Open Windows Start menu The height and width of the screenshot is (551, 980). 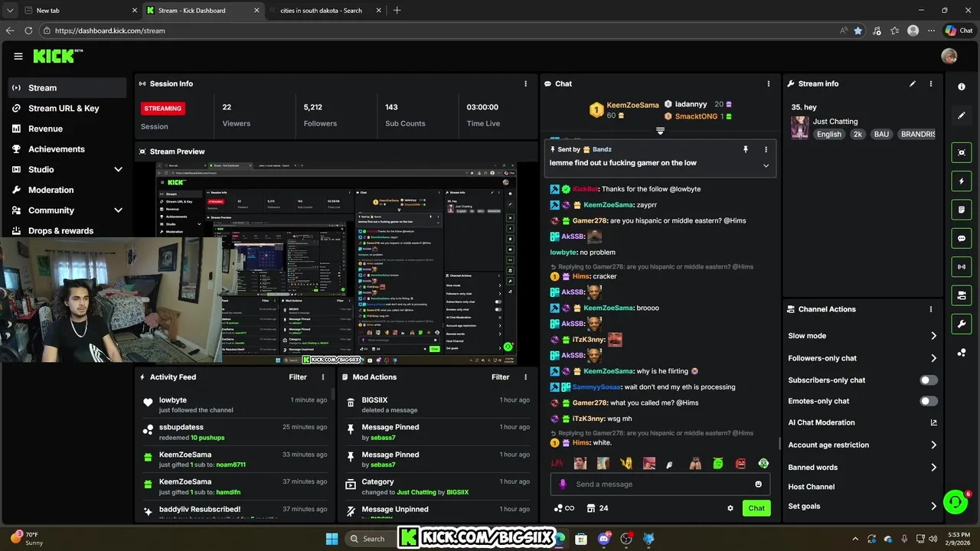click(332, 539)
